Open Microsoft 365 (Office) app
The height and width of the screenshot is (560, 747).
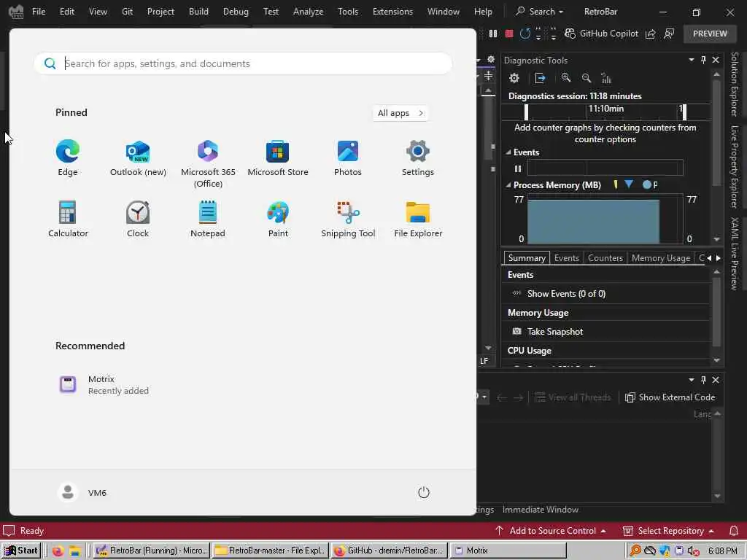[208, 164]
